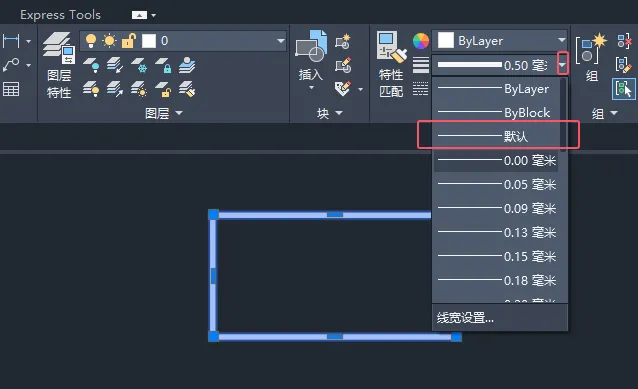
Task: Expand the 图层 panel title arrow
Action: pyautogui.click(x=179, y=113)
